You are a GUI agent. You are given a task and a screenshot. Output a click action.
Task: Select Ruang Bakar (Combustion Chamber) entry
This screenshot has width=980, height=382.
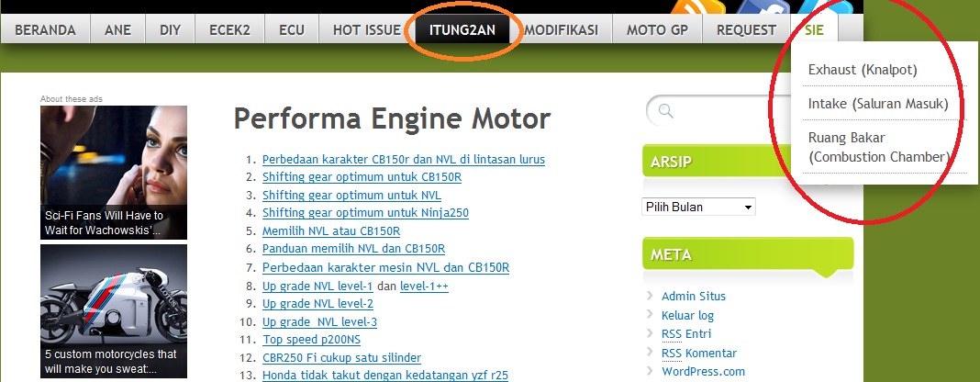click(877, 147)
